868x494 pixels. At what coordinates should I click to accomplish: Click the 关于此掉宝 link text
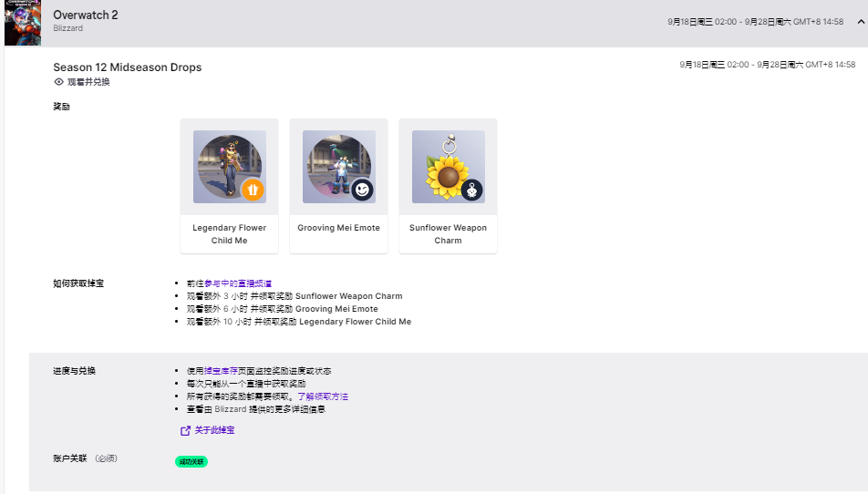(214, 430)
